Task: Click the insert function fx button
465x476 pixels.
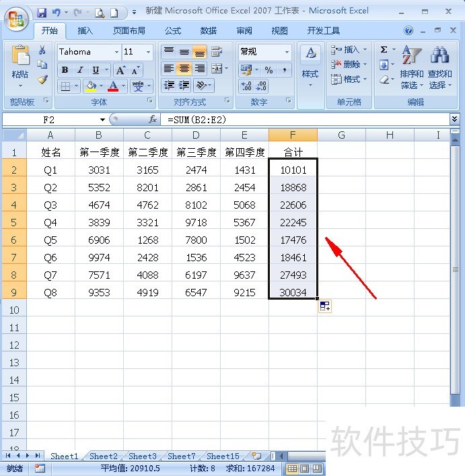Action: point(153,120)
